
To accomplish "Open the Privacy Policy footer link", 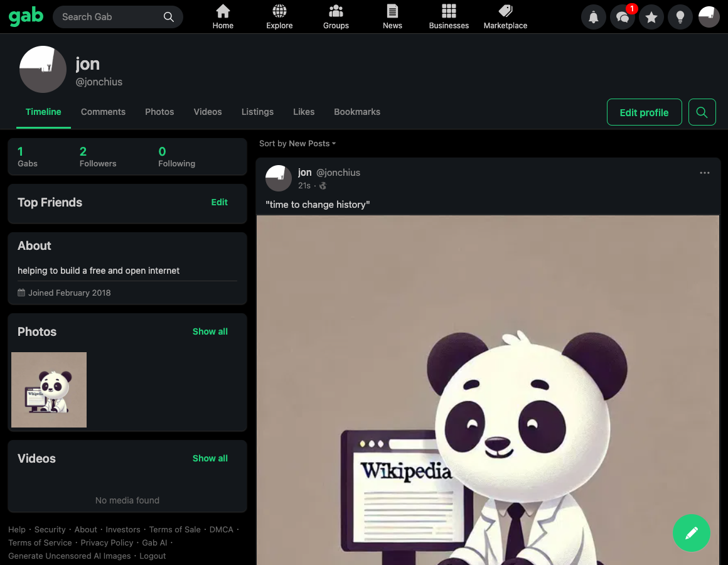I will (107, 543).
